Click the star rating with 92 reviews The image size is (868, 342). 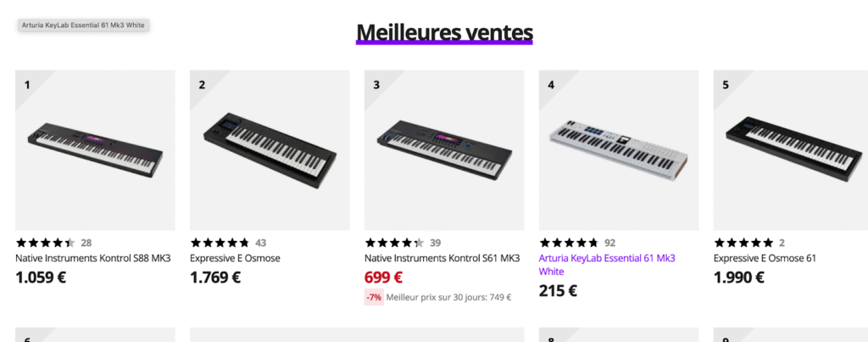pyautogui.click(x=569, y=243)
